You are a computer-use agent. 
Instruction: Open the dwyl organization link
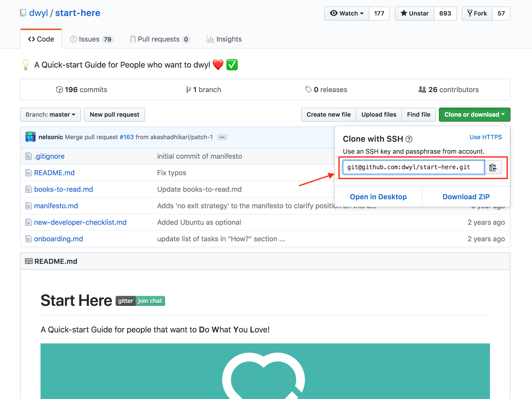tap(38, 13)
